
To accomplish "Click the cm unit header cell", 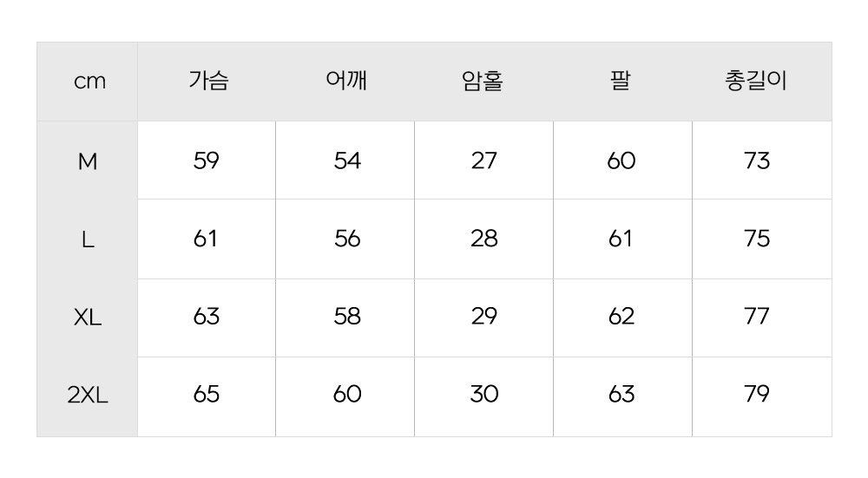I will (x=88, y=82).
